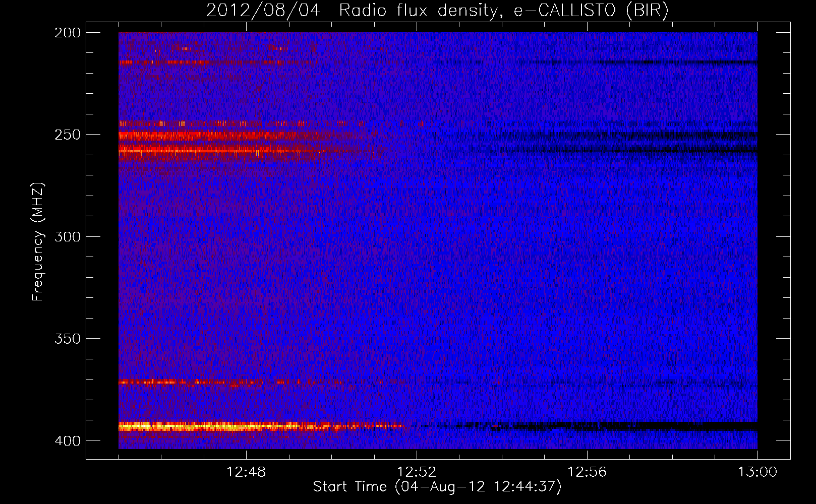This screenshot has height=504, width=816.
Task: Select the '400' frequency tick label
Action: click(x=68, y=441)
